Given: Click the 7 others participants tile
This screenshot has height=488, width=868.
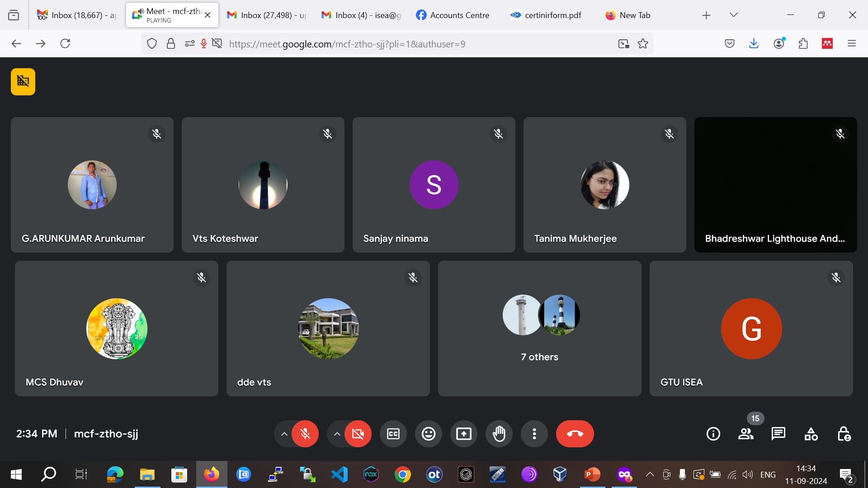Looking at the screenshot, I should point(539,328).
